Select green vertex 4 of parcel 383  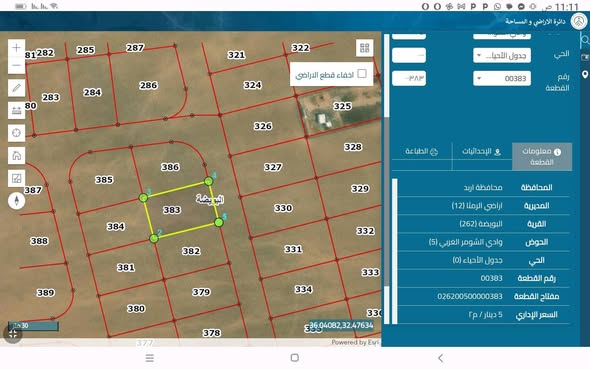tap(208, 181)
